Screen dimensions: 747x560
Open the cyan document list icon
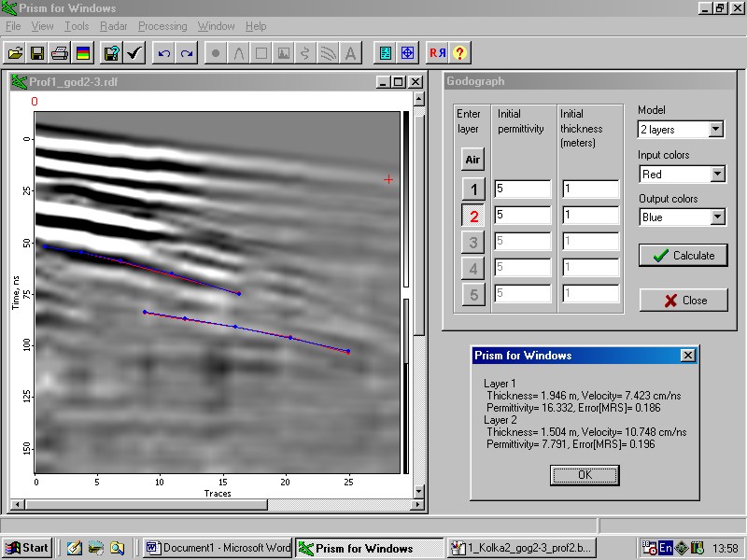pos(385,53)
